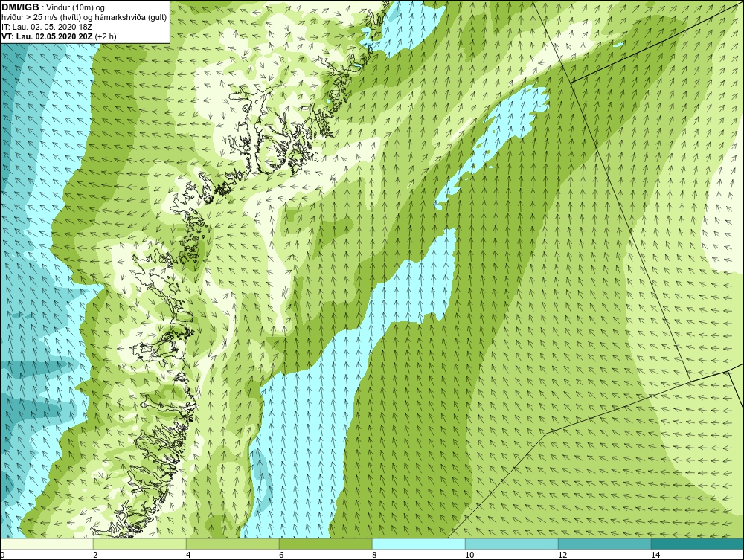744x560 pixels.
Task: Click the legend value '10'
Action: (469, 555)
